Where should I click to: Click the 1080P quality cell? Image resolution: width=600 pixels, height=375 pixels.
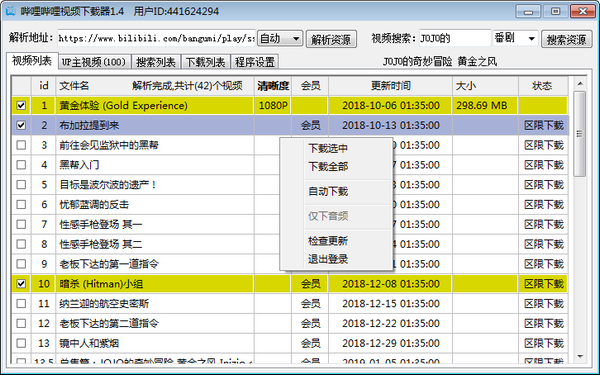(x=273, y=106)
